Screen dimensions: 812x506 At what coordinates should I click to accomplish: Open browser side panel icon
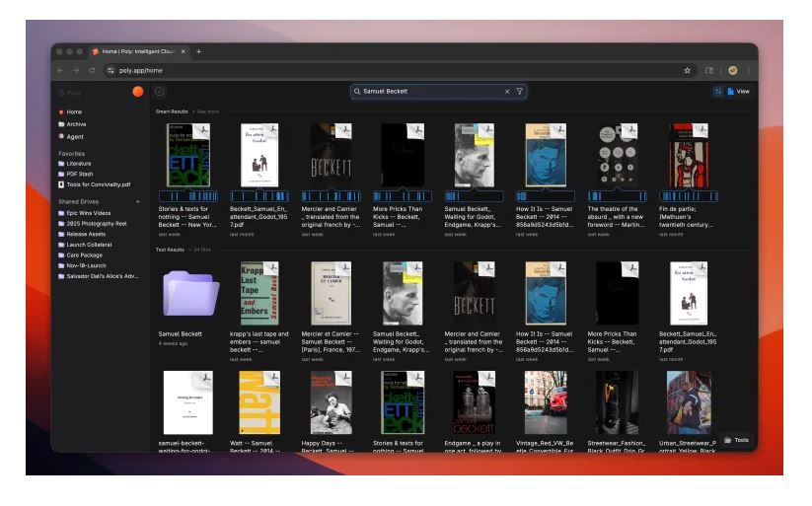point(709,70)
